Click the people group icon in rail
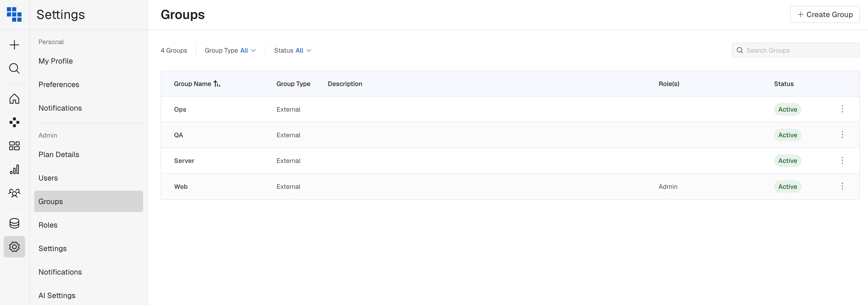Screen dimensions: 868x305 click(x=14, y=193)
